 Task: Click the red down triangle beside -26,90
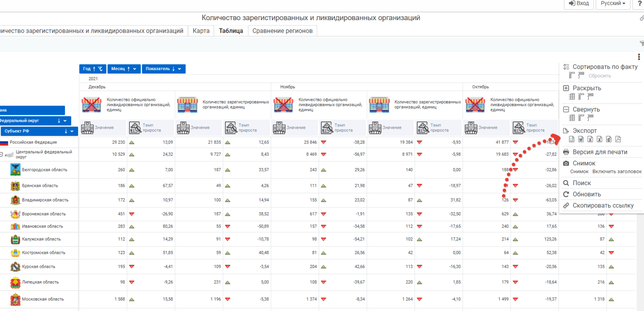132,214
